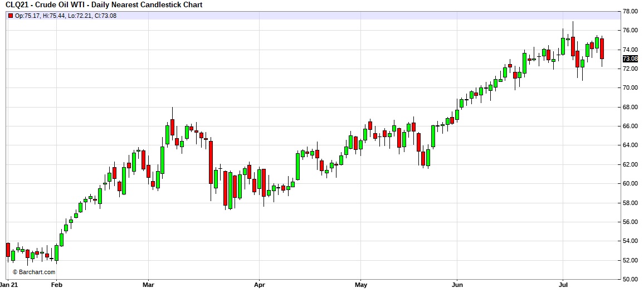
Task: Click the 'Apr' date axis label
Action: click(259, 284)
